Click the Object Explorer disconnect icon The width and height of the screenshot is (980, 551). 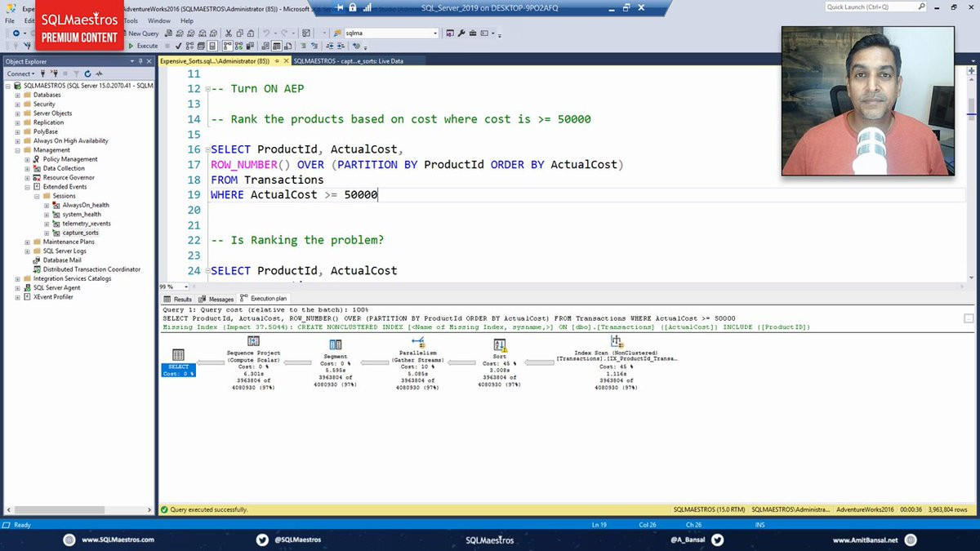(x=54, y=73)
